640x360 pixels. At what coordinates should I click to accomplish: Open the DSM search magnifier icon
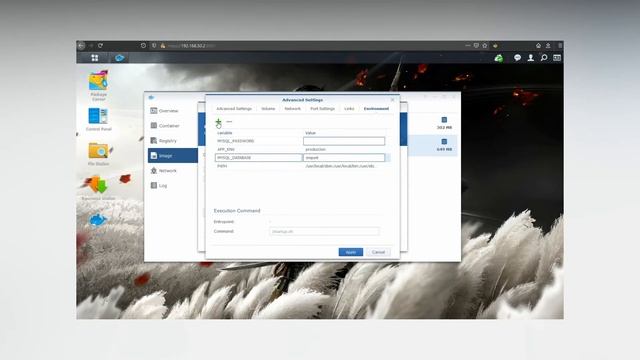[544, 58]
